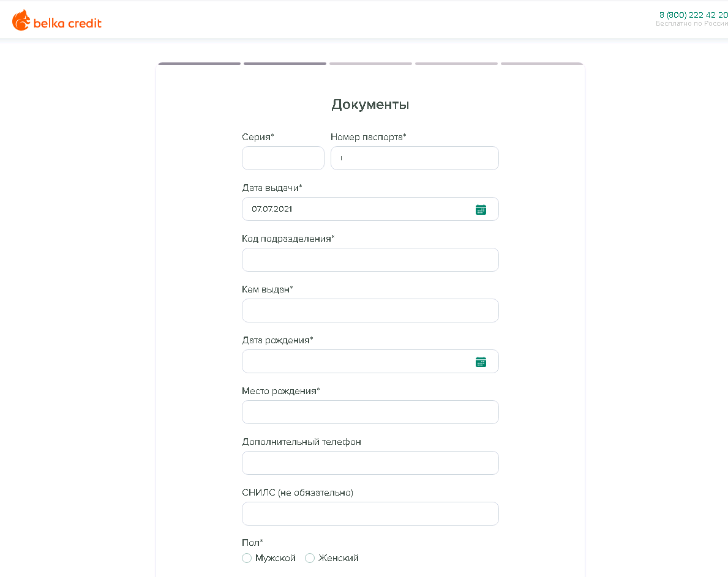Open calendar picker for Дата выдачи
This screenshot has width=728, height=577.
pos(481,209)
